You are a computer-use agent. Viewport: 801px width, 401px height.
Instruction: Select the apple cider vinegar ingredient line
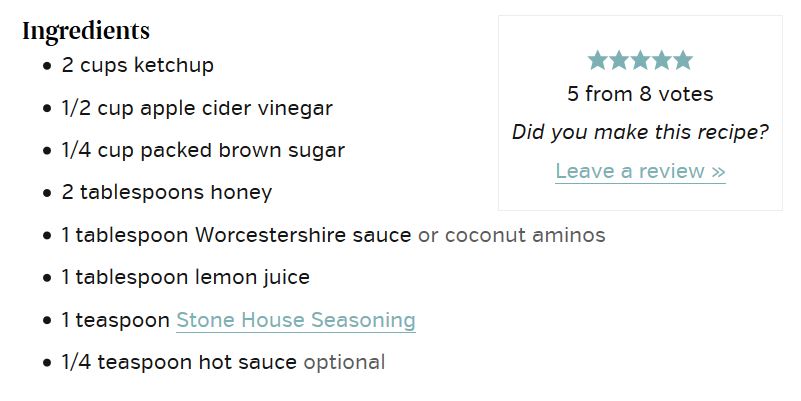197,108
